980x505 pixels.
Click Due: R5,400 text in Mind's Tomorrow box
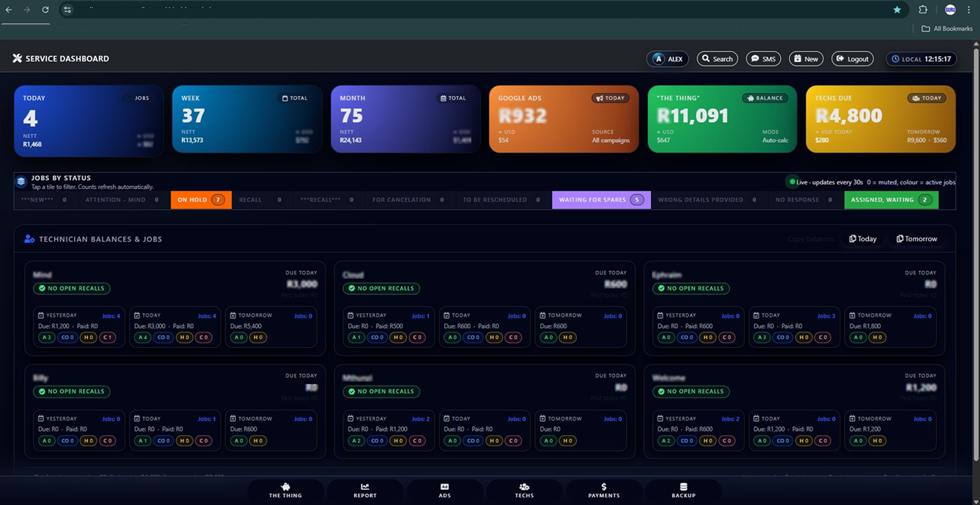(246, 327)
